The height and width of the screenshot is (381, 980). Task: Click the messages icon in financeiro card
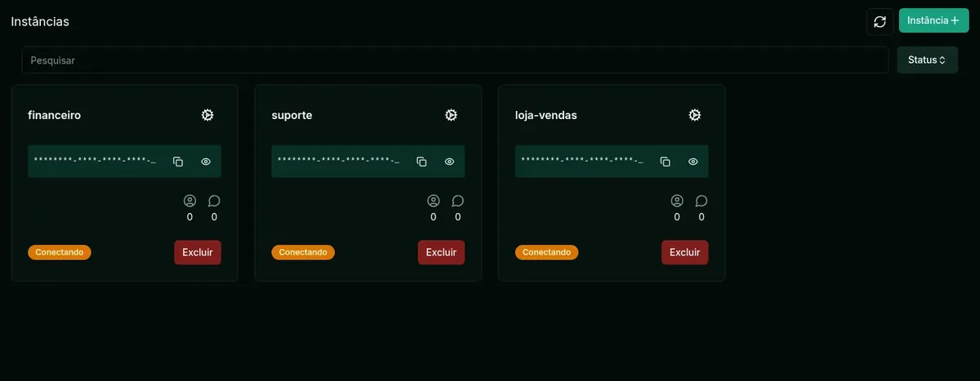pos(214,201)
